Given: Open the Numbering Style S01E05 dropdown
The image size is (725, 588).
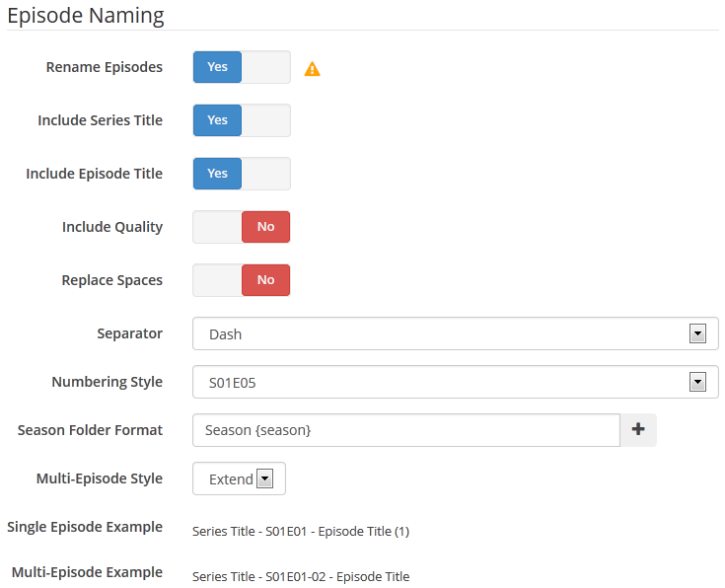Looking at the screenshot, I should click(x=456, y=382).
